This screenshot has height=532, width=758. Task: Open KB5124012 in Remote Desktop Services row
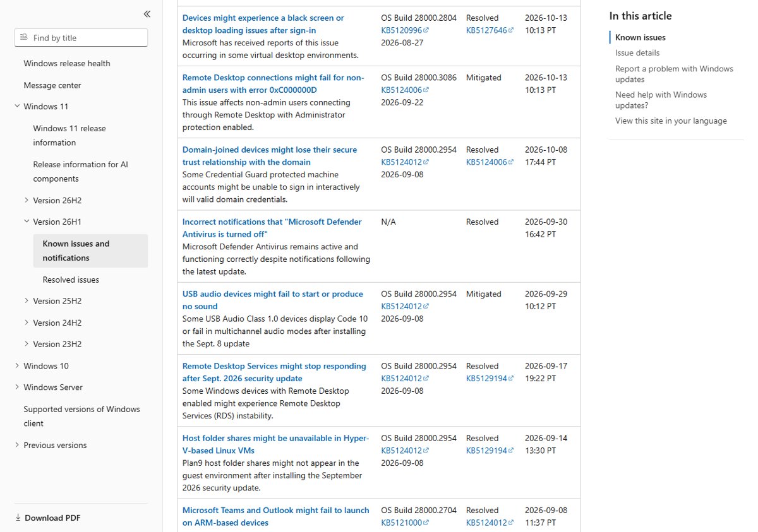point(405,379)
